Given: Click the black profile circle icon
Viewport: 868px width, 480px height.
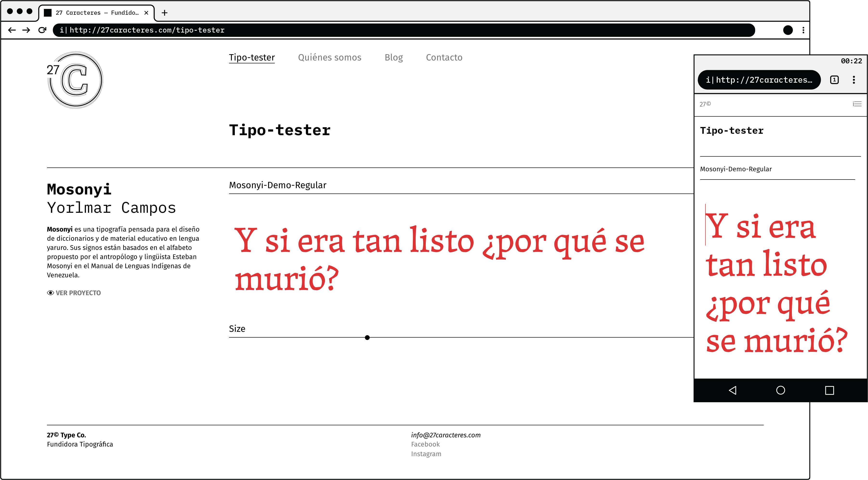Looking at the screenshot, I should coord(788,30).
